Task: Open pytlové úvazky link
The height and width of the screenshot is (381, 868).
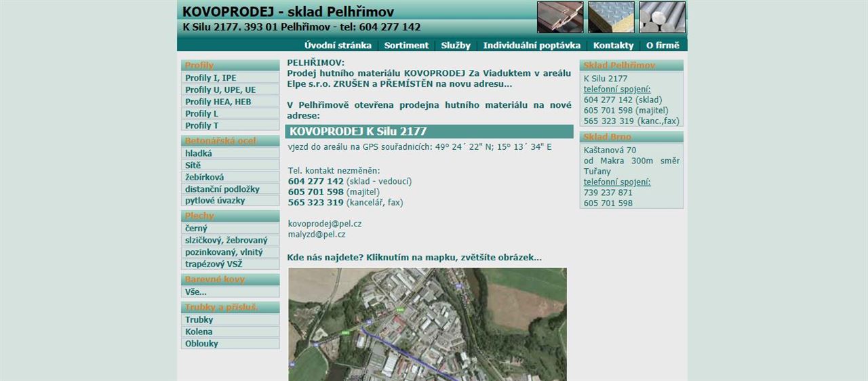Action: (x=230, y=201)
